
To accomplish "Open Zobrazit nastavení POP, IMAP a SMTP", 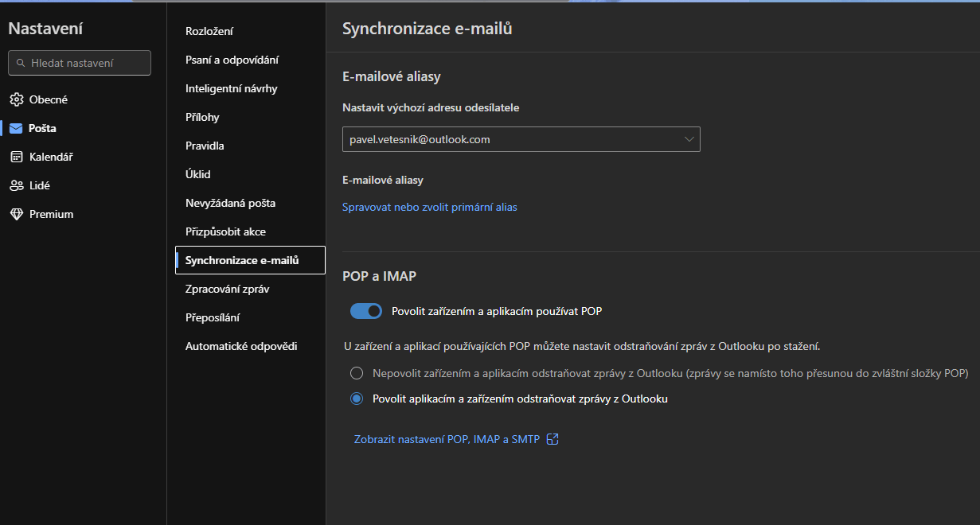I will click(447, 439).
